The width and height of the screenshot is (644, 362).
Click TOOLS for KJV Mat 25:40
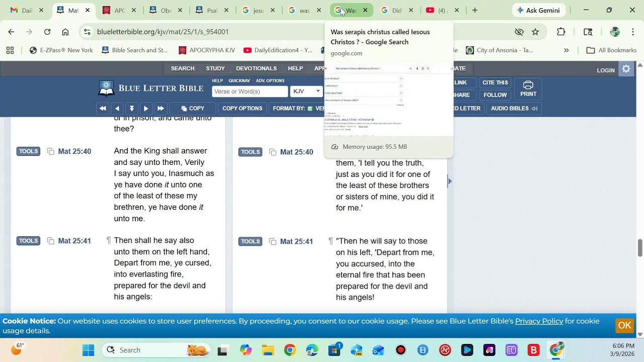coord(28,151)
